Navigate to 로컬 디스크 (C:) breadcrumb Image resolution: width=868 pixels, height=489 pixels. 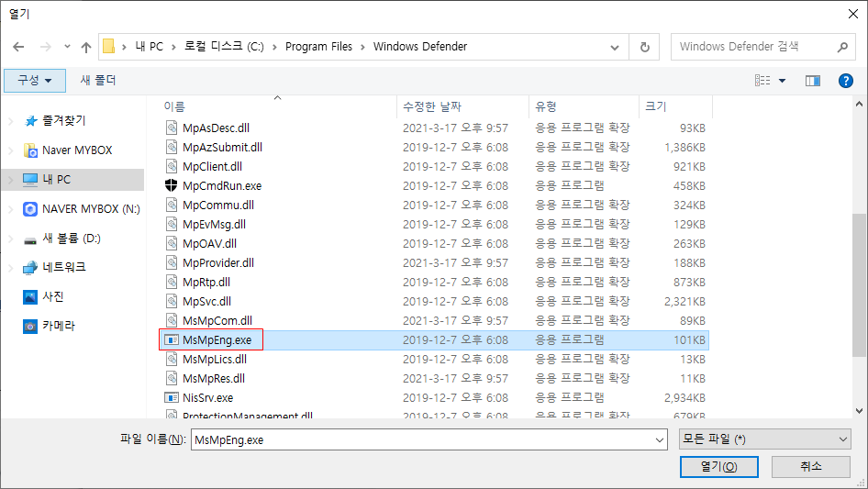pos(224,47)
